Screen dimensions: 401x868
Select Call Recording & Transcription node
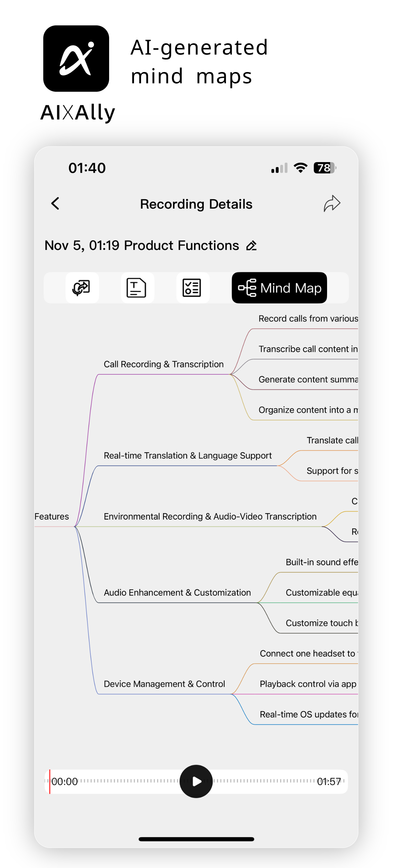tap(163, 364)
